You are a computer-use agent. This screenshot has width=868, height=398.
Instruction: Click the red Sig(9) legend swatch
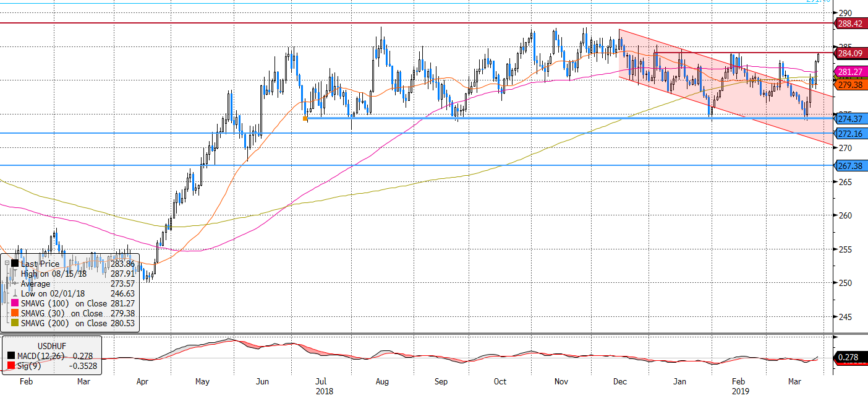click(11, 365)
